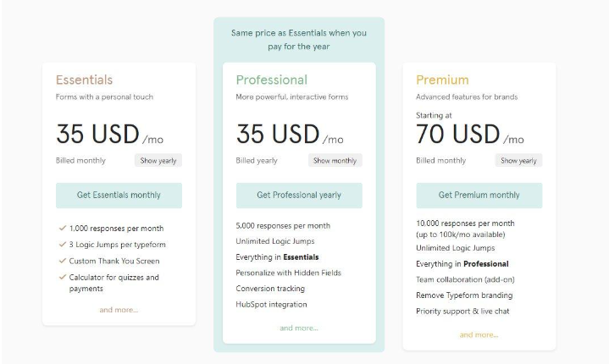Image resolution: width=609 pixels, height=364 pixels.
Task: Toggle Essentials plan to Show yearly
Action: pos(158,160)
